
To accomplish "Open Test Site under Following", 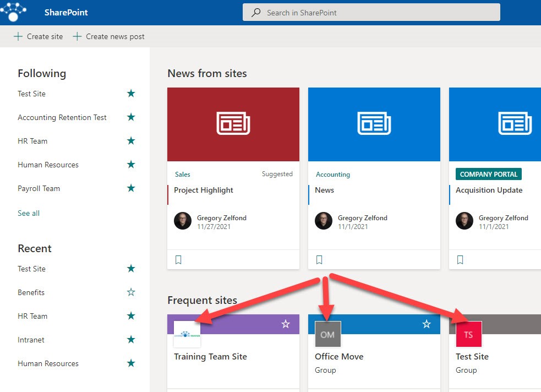I will (32, 94).
